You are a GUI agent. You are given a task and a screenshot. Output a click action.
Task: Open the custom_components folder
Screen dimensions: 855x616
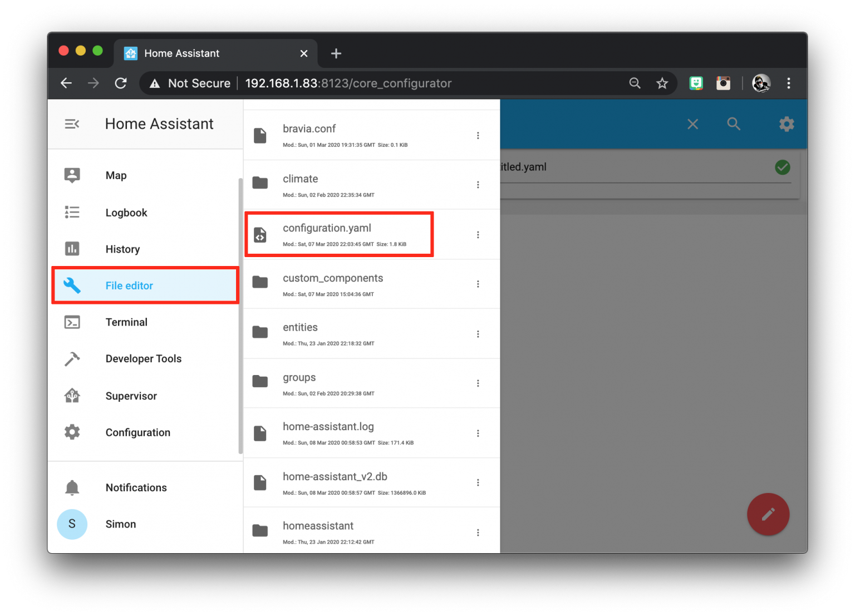click(x=332, y=278)
